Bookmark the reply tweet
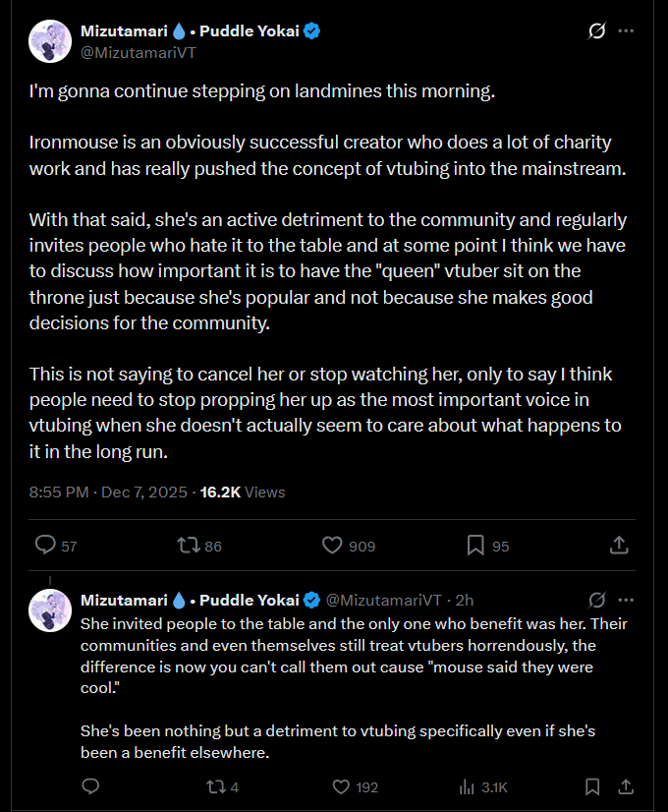Screen dimensions: 668x812 592,786
